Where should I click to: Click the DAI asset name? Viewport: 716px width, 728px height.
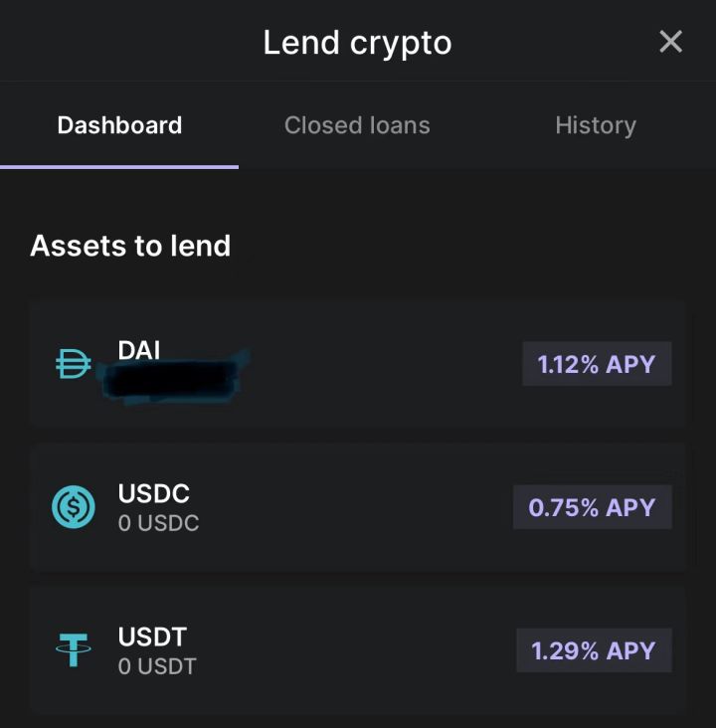139,349
